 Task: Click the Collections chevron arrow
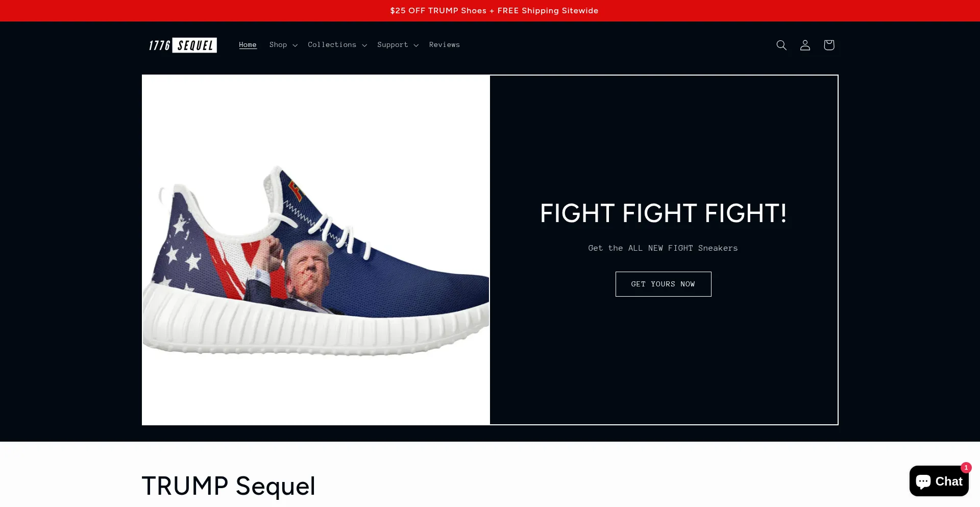364,45
